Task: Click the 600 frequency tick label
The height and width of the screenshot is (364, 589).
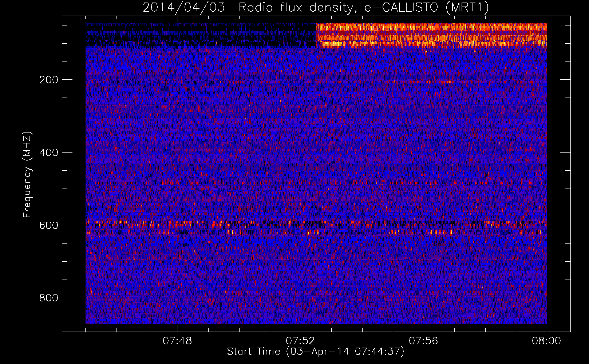Action: pos(49,225)
